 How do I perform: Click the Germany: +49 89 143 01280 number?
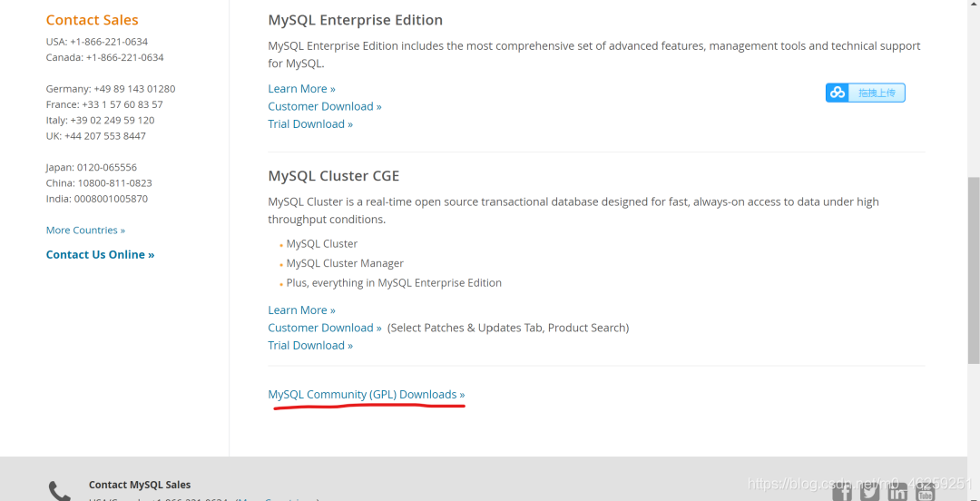point(111,89)
